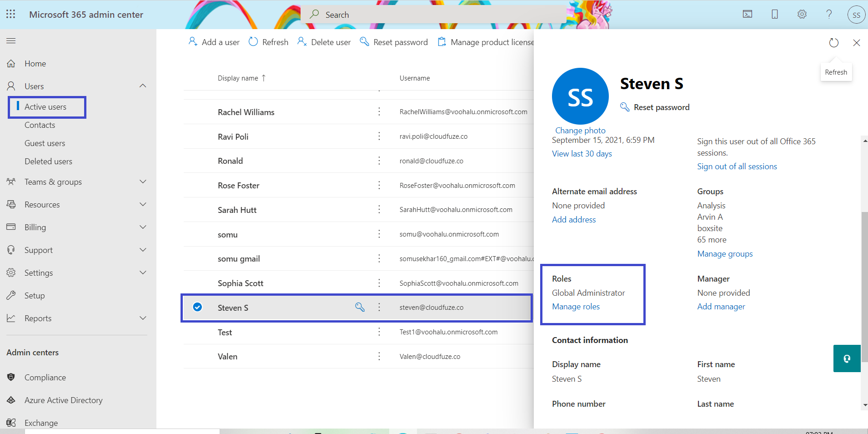Click Delete user in the toolbar

click(324, 42)
